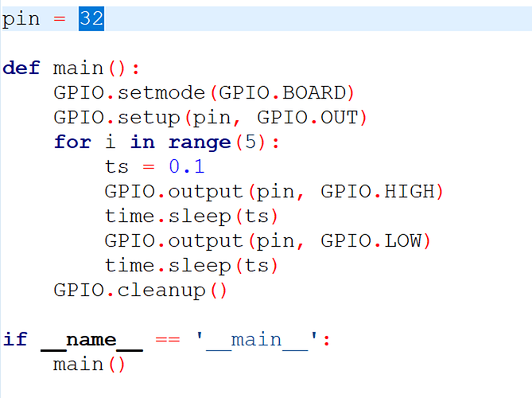Screen dimensions: 532x398
Task: Click the cleanup method call
Action: [x=161, y=291]
